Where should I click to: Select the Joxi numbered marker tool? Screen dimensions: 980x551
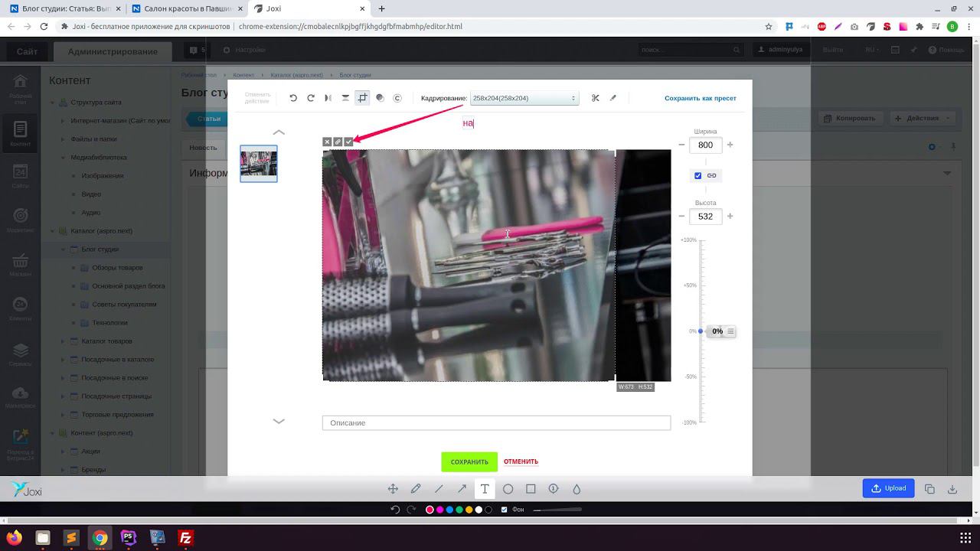click(554, 489)
